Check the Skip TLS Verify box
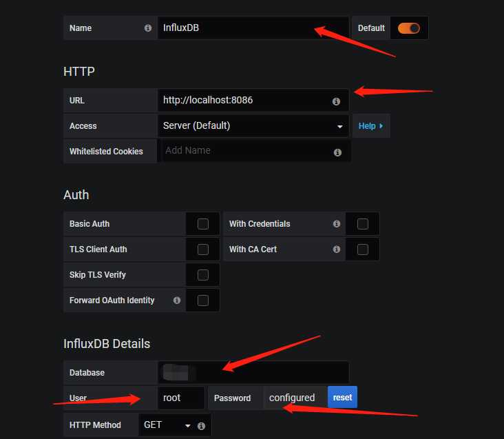 [x=203, y=275]
